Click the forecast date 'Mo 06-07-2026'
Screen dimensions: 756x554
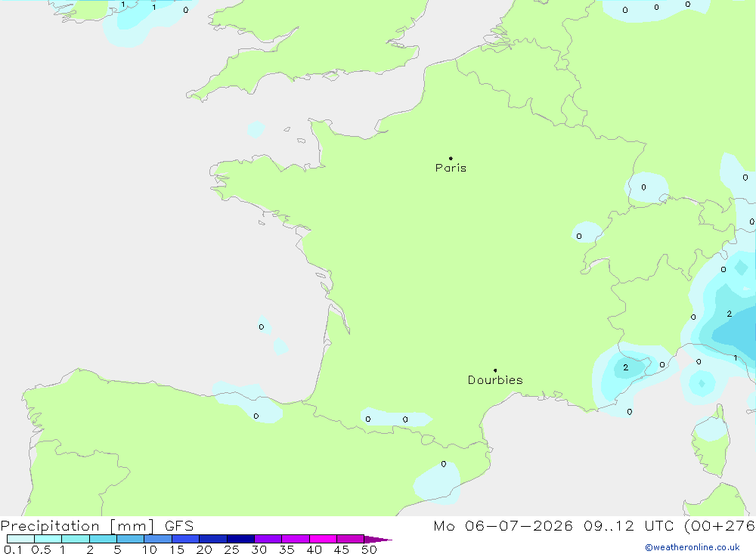pyautogui.click(x=503, y=526)
